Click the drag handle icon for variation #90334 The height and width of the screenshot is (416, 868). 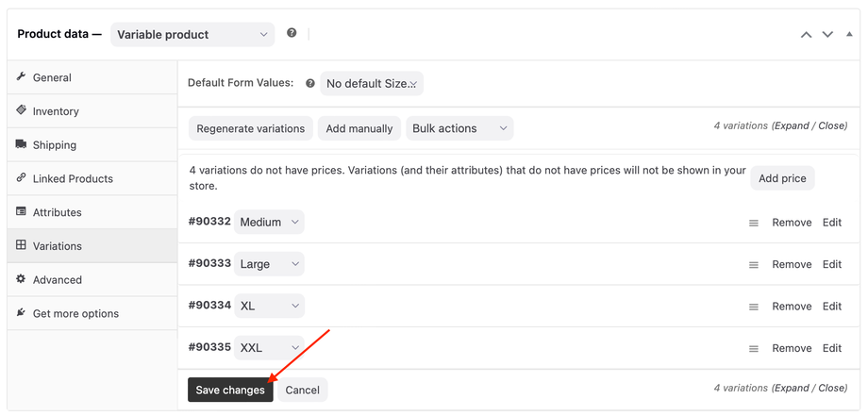(754, 308)
